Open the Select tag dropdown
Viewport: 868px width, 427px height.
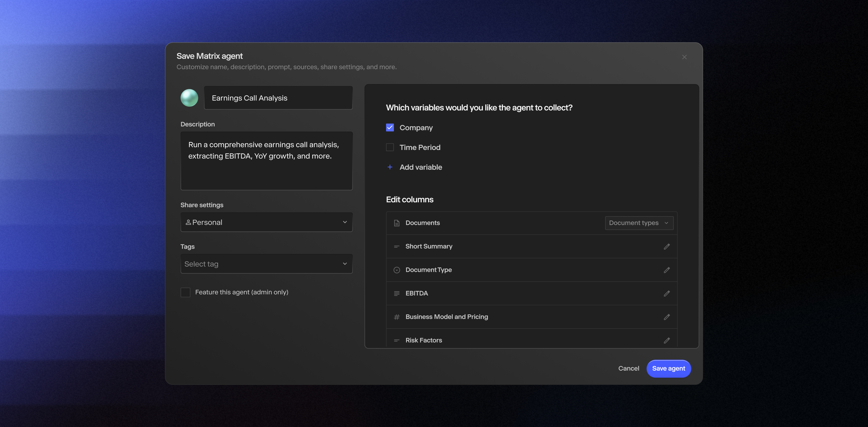266,264
